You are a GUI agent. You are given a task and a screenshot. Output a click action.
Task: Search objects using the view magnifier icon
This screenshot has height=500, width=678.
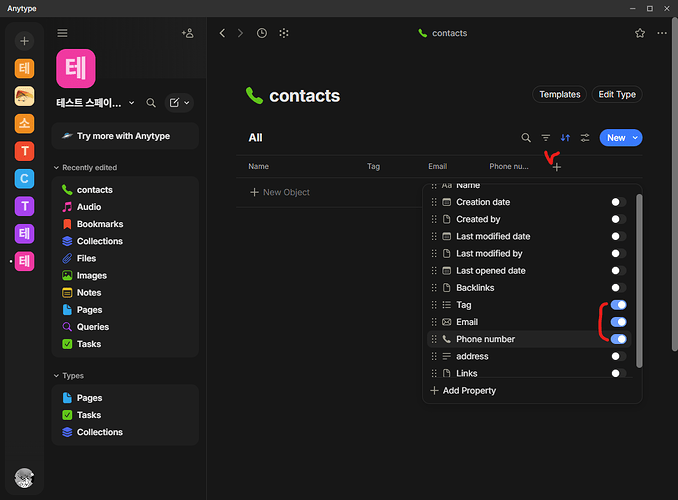[526, 138]
